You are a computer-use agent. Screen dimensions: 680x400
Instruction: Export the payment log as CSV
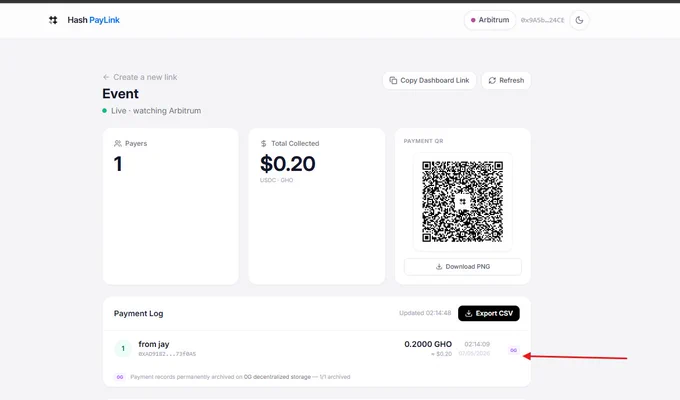pos(489,313)
